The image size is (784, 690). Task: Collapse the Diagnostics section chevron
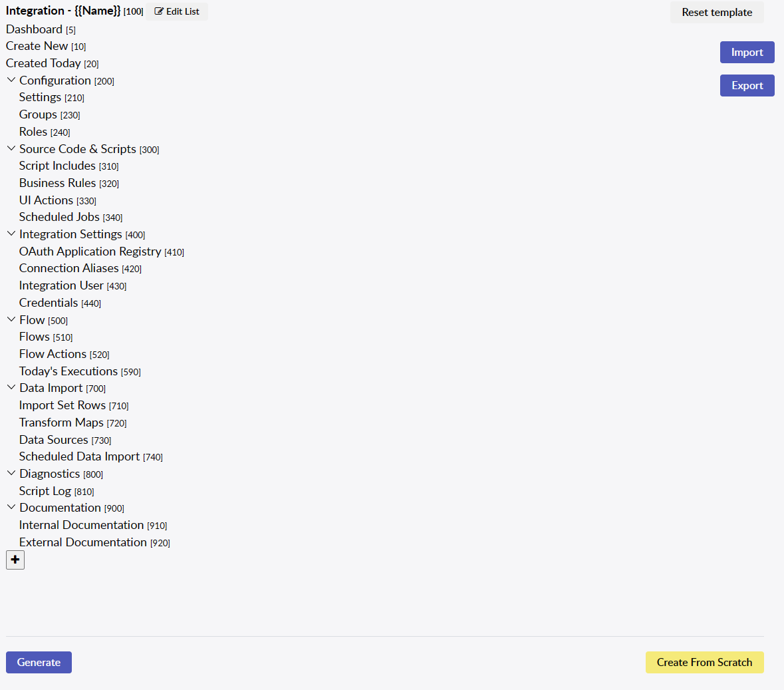click(x=11, y=474)
